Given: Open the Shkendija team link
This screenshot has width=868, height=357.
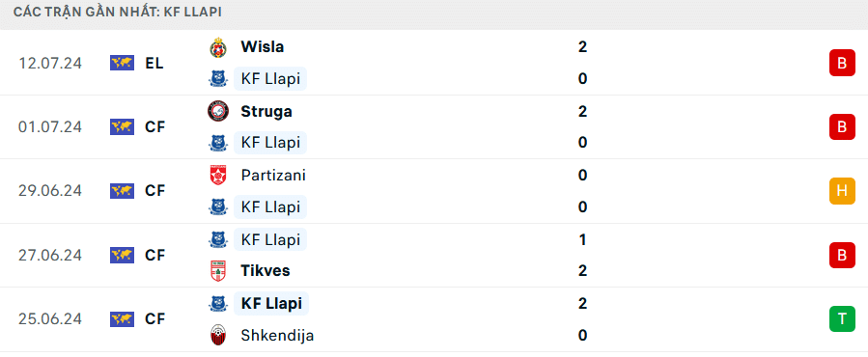Looking at the screenshot, I should click(x=277, y=336).
